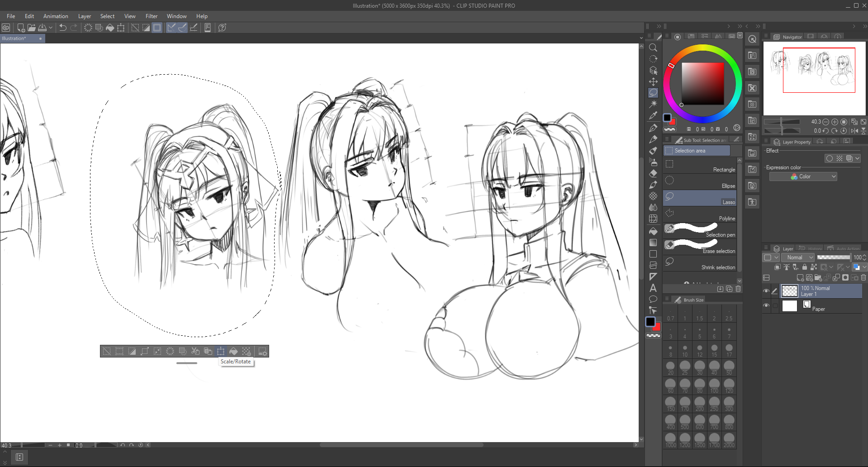Choose the Shrink selection sub tool
The height and width of the screenshot is (467, 868).
(x=700, y=263)
